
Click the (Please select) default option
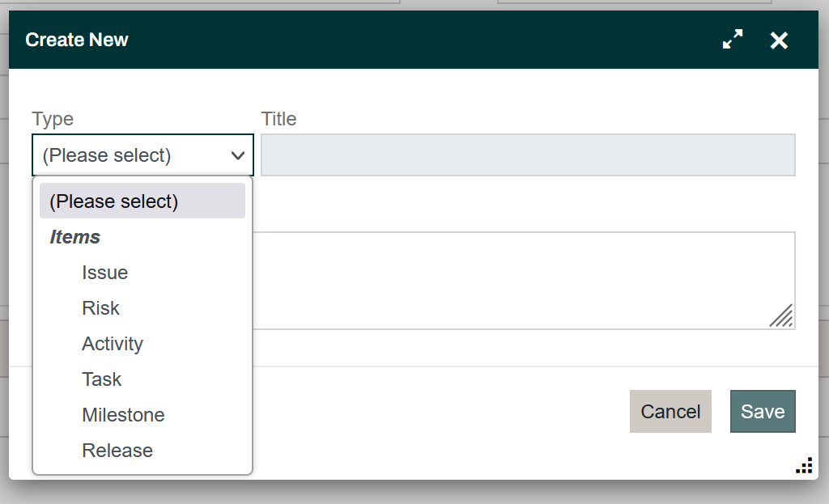(115, 201)
